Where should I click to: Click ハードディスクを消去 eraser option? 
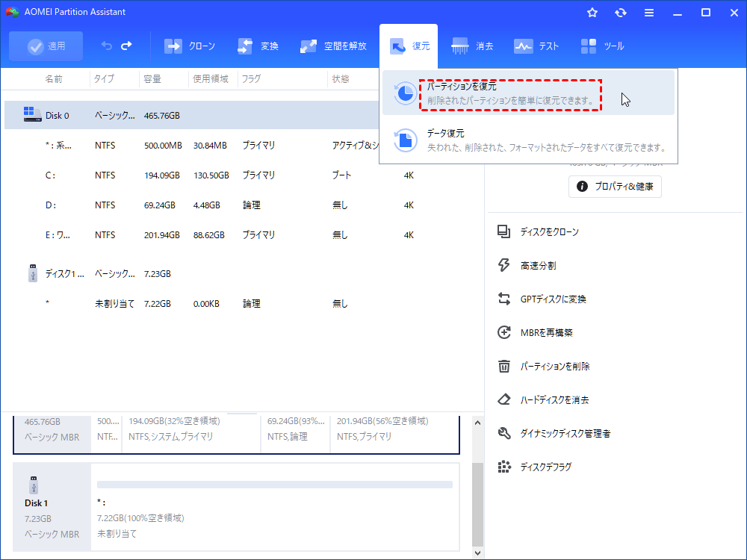tap(542, 399)
